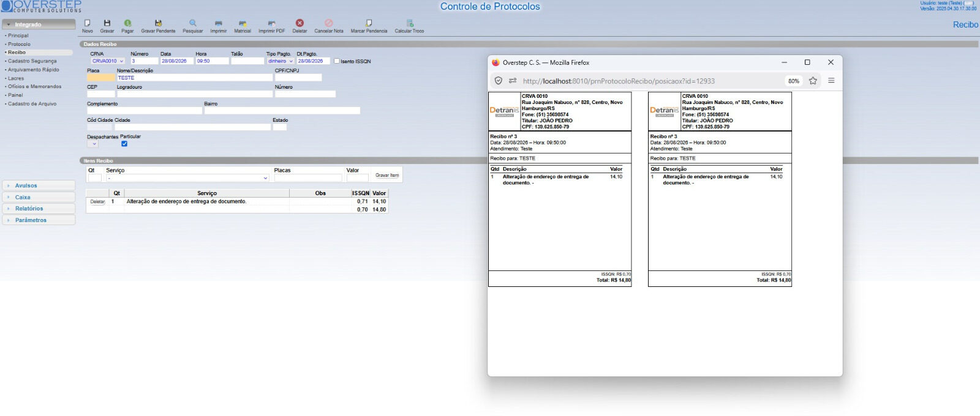Open the Tipo Pagto. dropdown
Image resolution: width=980 pixels, height=416 pixels.
coord(281,61)
